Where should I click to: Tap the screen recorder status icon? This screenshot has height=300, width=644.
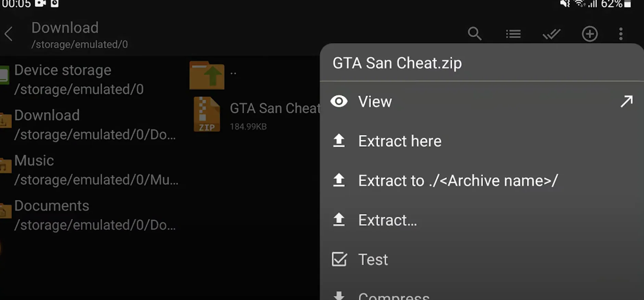point(40,3)
